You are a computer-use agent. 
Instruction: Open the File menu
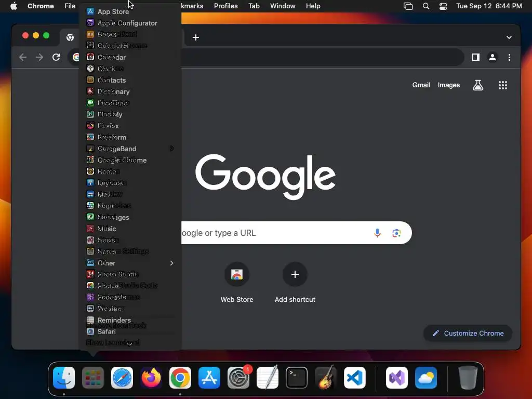(70, 6)
